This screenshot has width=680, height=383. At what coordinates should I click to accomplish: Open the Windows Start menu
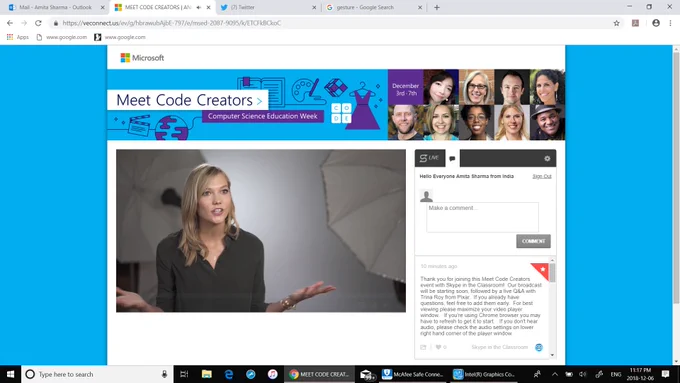[x=10, y=374]
